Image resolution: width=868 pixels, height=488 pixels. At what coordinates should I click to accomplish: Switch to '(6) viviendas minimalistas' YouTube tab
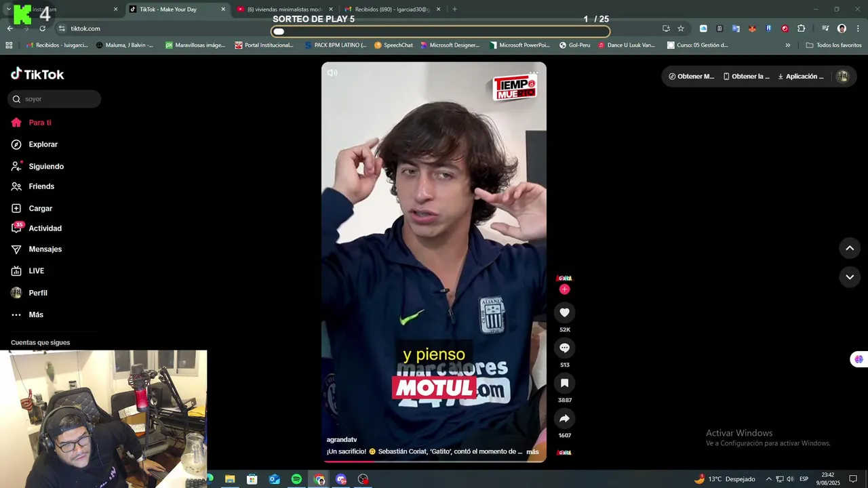click(284, 9)
